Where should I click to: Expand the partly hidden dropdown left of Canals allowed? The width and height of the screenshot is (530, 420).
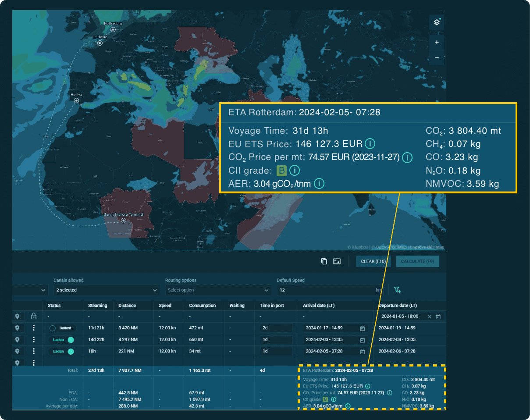click(x=30, y=290)
